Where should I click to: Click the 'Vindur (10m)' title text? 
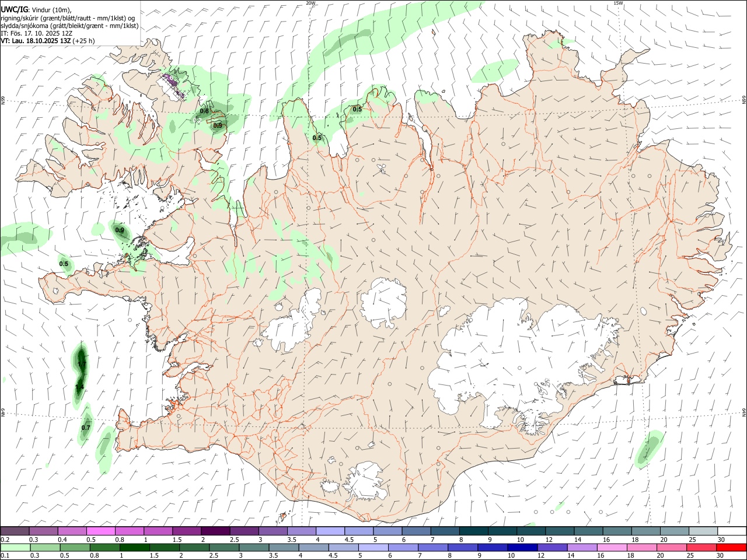click(x=51, y=10)
